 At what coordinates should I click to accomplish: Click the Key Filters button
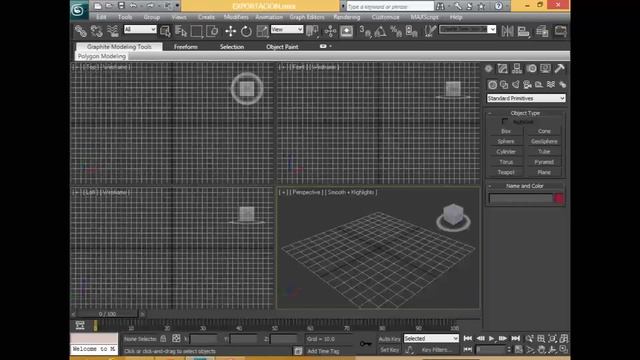[436, 350]
